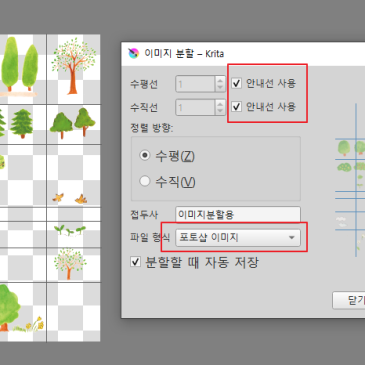Image resolution: width=365 pixels, height=365 pixels.
Task: Toggle 안내선 사용 checkbox beside 수직선
Action: 237,107
